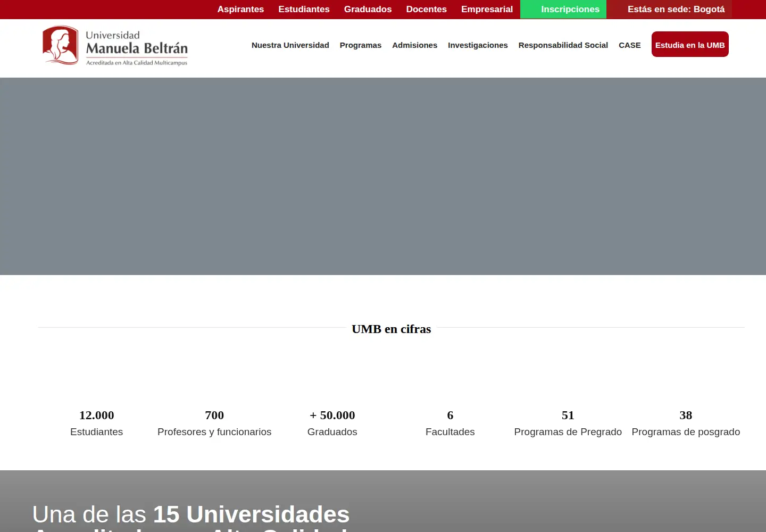Click the UMB en cifras heading
This screenshot has width=766, height=532.
(x=391, y=329)
